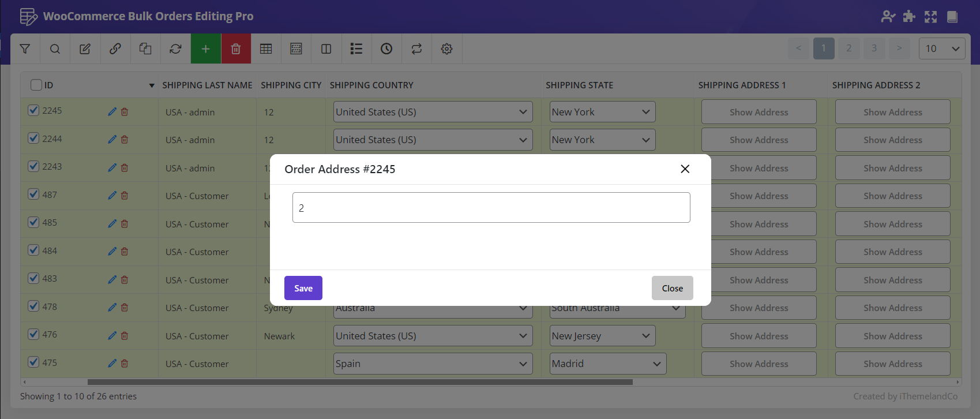
Task: Toggle the select-all ID header checkbox
Action: pyautogui.click(x=36, y=85)
